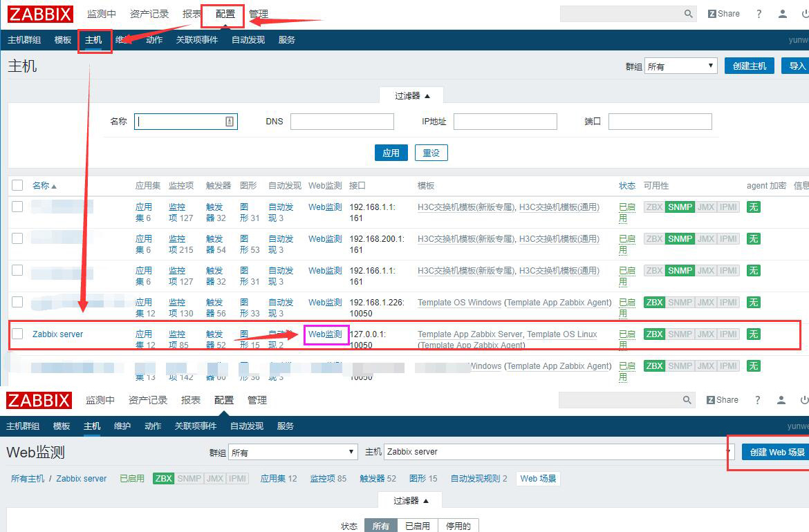Open the 群组 dropdown on the Web监测 page

(292, 452)
